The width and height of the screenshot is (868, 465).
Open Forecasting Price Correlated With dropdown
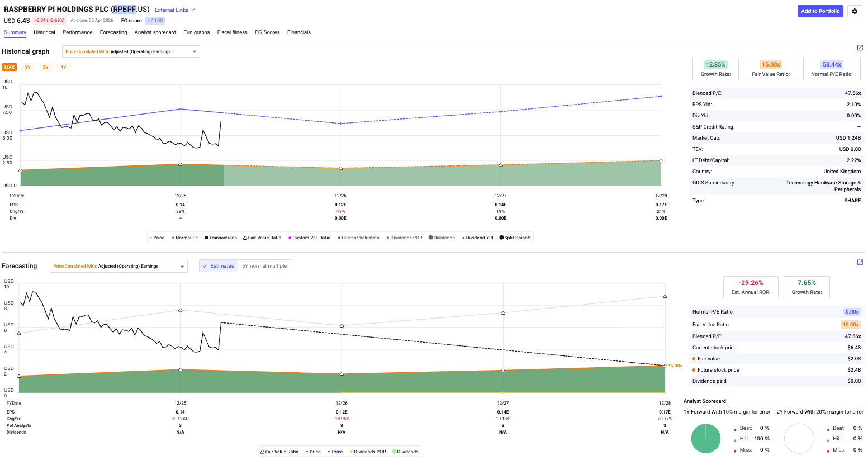pyautogui.click(x=118, y=266)
